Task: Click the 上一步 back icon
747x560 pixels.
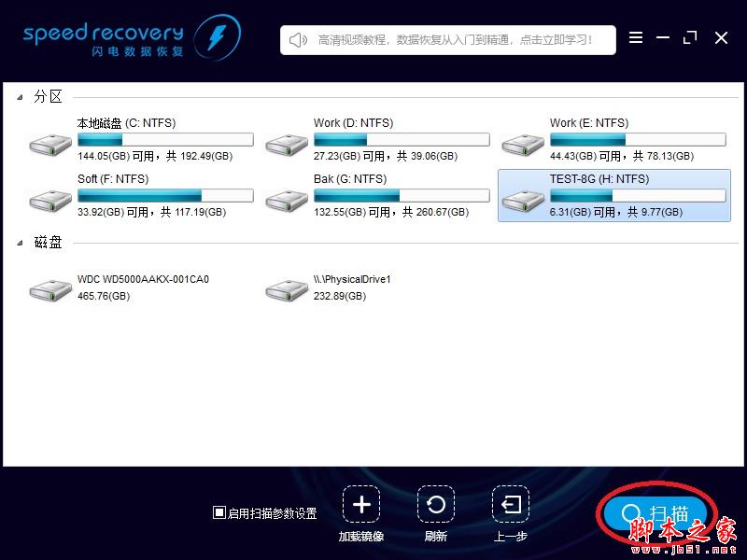Action: point(511,504)
